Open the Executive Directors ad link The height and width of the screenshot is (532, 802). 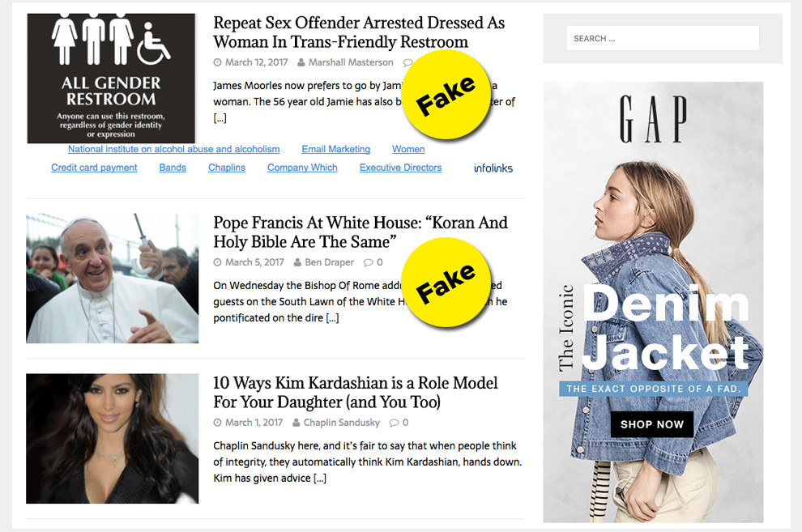[x=400, y=168]
